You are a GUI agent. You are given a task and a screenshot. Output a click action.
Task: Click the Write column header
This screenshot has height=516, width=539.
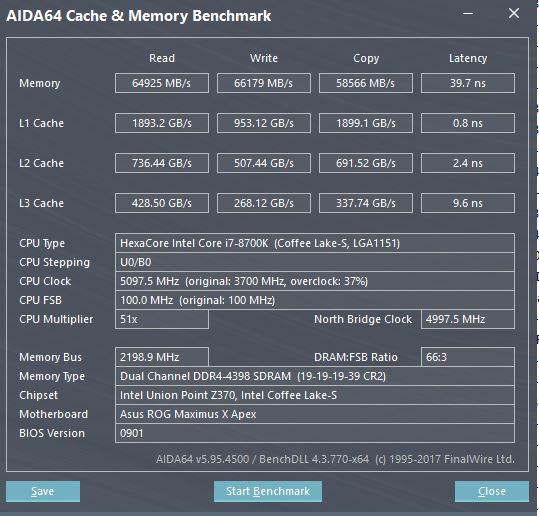[264, 58]
